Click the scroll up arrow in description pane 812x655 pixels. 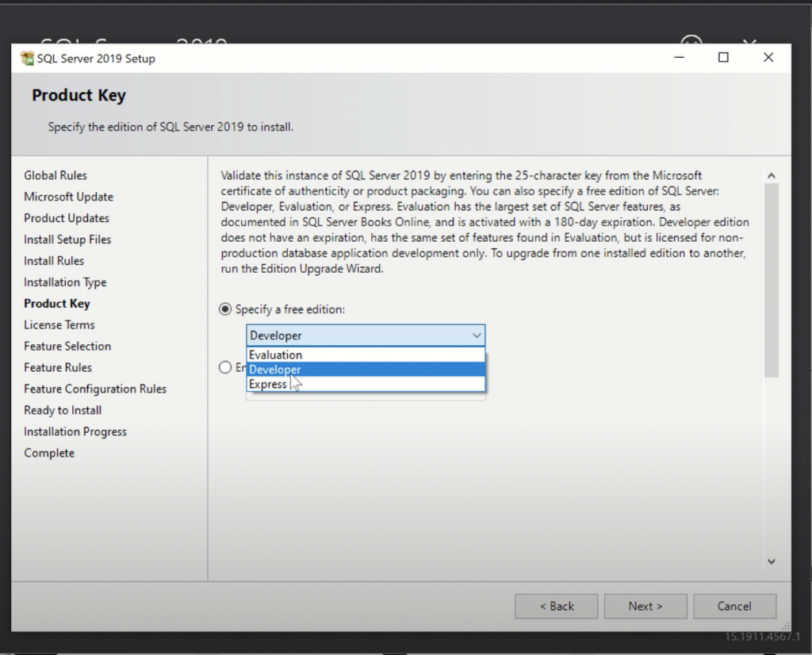(x=771, y=175)
